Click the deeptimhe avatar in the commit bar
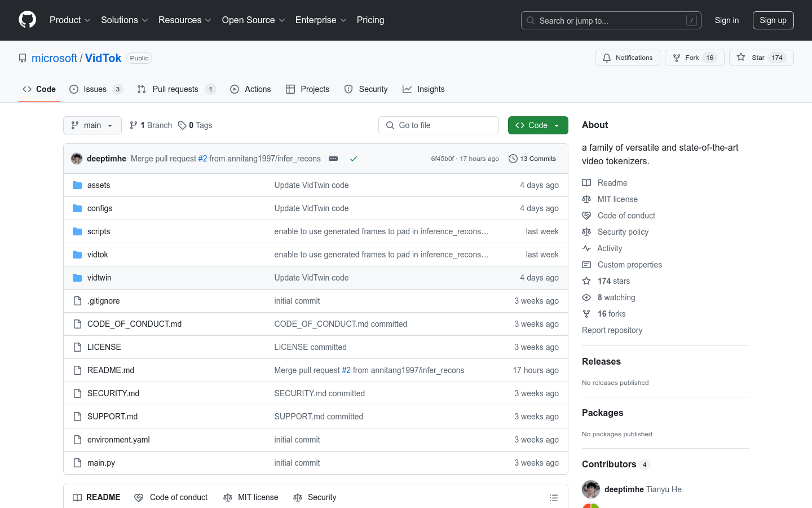Screen dimensions: 812x508 77,159
